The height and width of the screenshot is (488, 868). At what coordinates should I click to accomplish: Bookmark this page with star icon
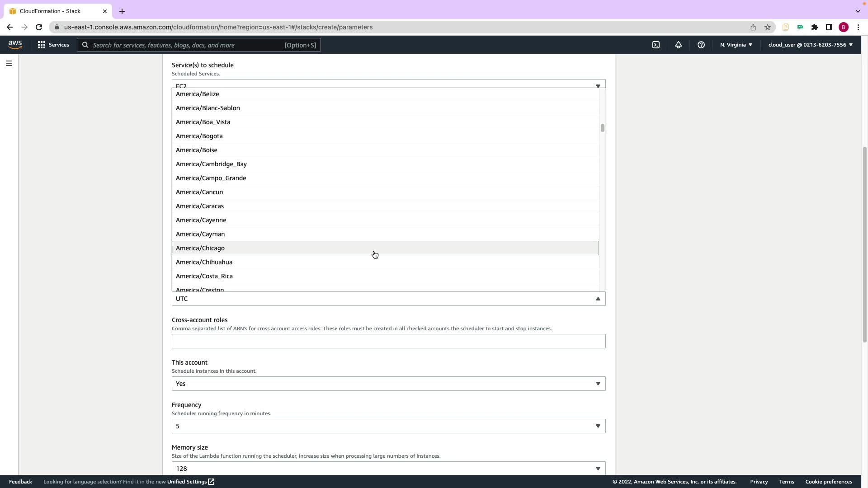[x=768, y=27]
